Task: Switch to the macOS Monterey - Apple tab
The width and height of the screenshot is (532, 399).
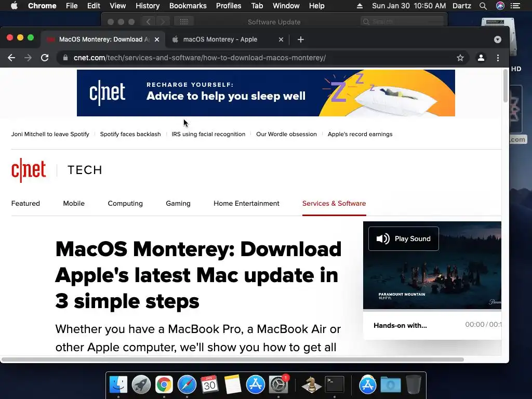Action: pyautogui.click(x=228, y=39)
